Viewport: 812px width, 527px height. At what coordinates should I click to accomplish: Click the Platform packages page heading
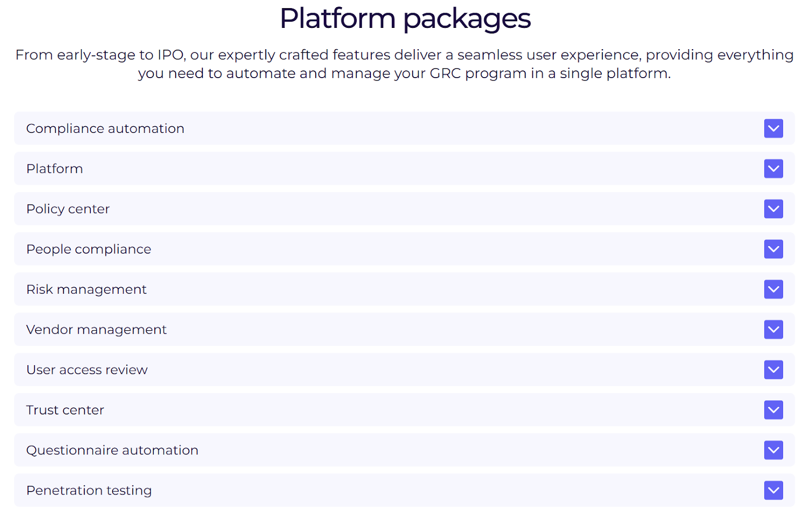404,19
